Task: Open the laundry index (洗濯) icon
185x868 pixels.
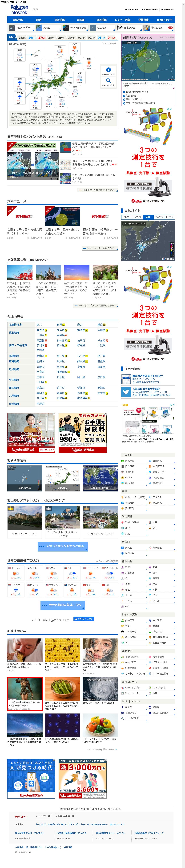Action: 123,567
